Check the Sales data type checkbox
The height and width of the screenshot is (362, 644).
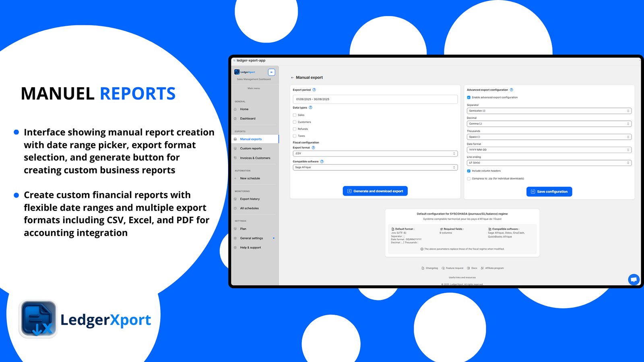pyautogui.click(x=294, y=115)
